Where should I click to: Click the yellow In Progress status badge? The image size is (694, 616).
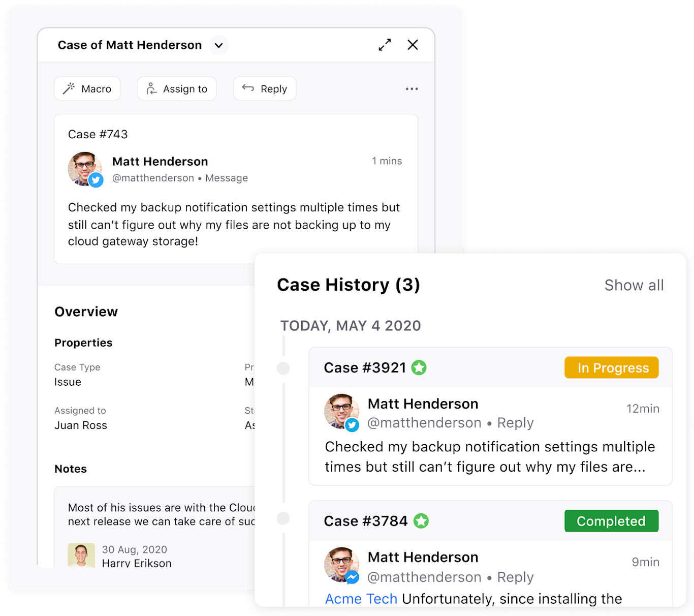[x=611, y=367]
